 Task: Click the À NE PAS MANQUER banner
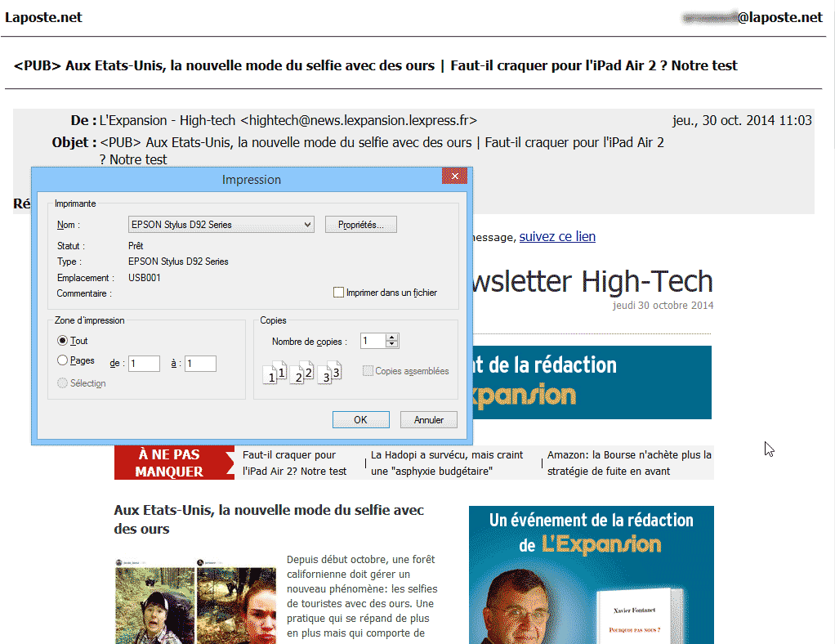click(174, 463)
